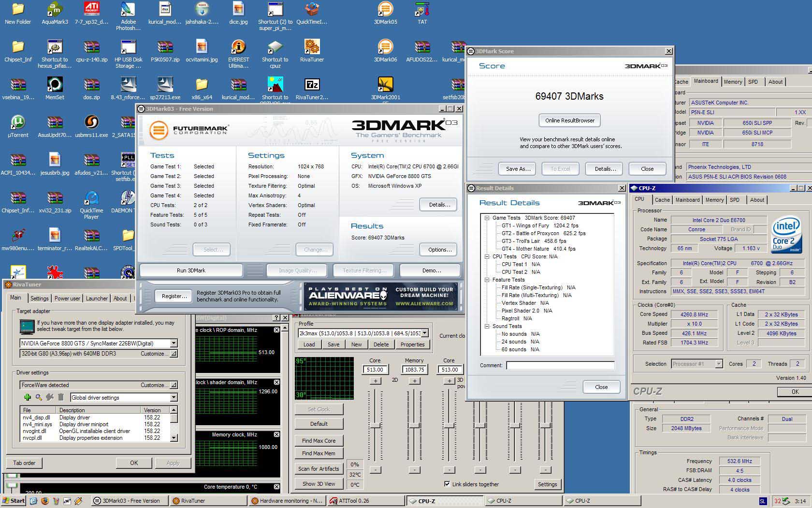Open the Memory tab in front CPU-Z window
The height and width of the screenshot is (508, 812).
[714, 200]
